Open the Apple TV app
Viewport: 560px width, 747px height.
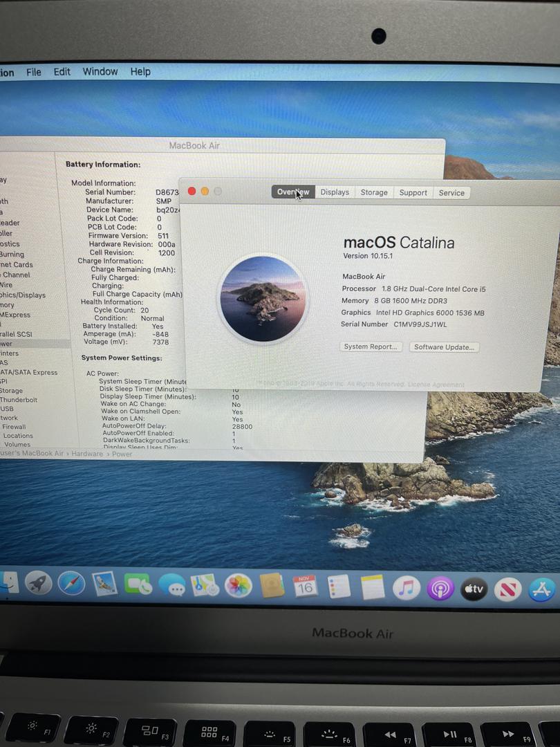[x=474, y=589]
